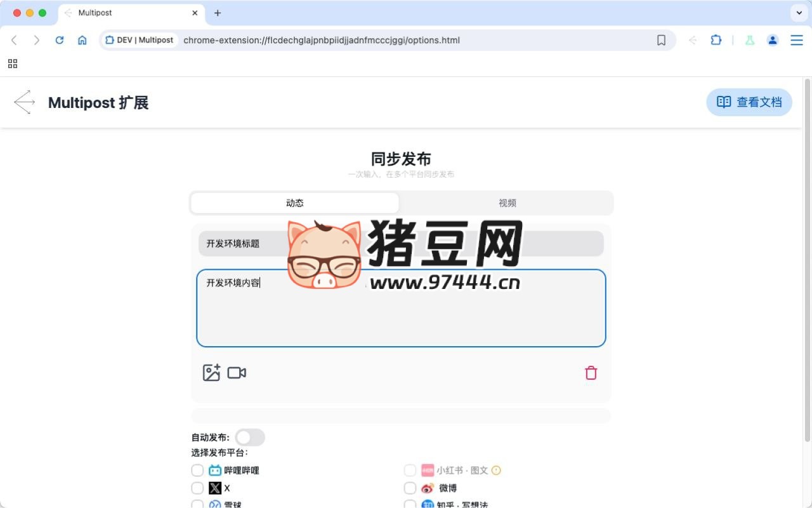Screen dimensions: 812x508
Task: Toggle the 自动发布 switch
Action: (250, 438)
